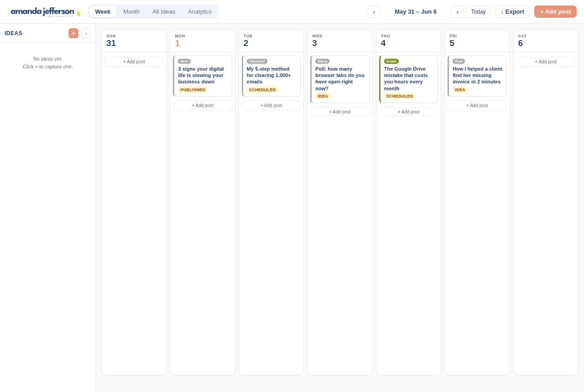Go to previous week arrow
This screenshot has height=392, width=584.
point(374,12)
